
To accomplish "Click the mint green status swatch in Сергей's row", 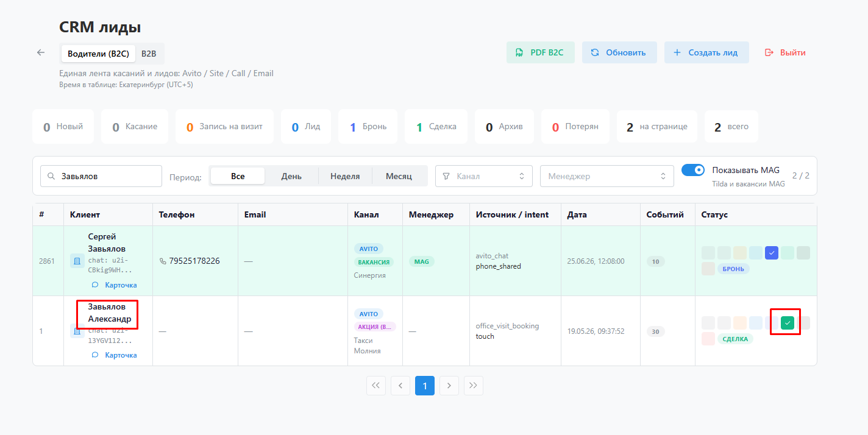I will tap(788, 253).
